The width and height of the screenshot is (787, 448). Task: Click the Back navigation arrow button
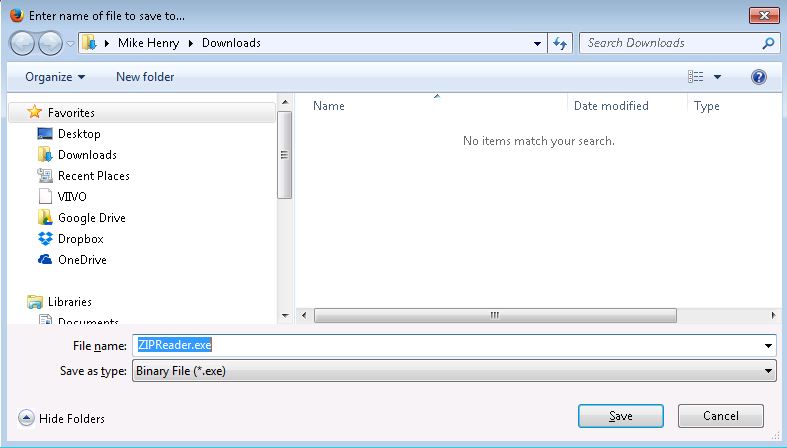23,44
